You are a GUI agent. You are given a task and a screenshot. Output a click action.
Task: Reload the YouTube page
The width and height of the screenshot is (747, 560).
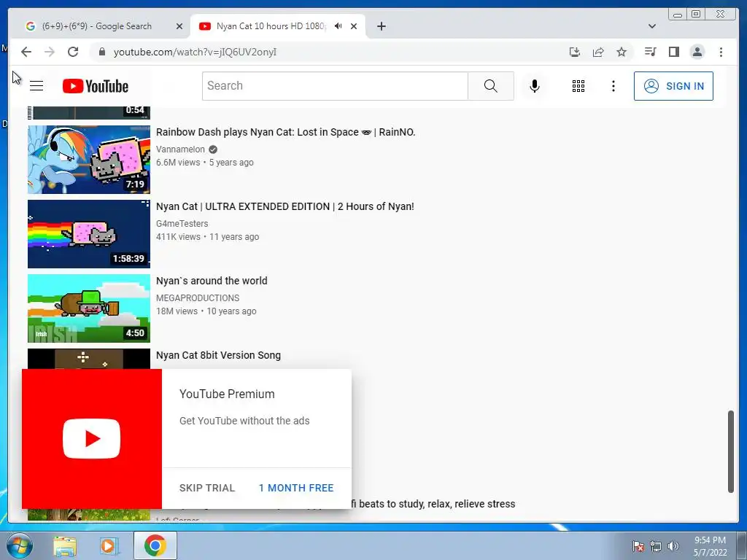73,52
